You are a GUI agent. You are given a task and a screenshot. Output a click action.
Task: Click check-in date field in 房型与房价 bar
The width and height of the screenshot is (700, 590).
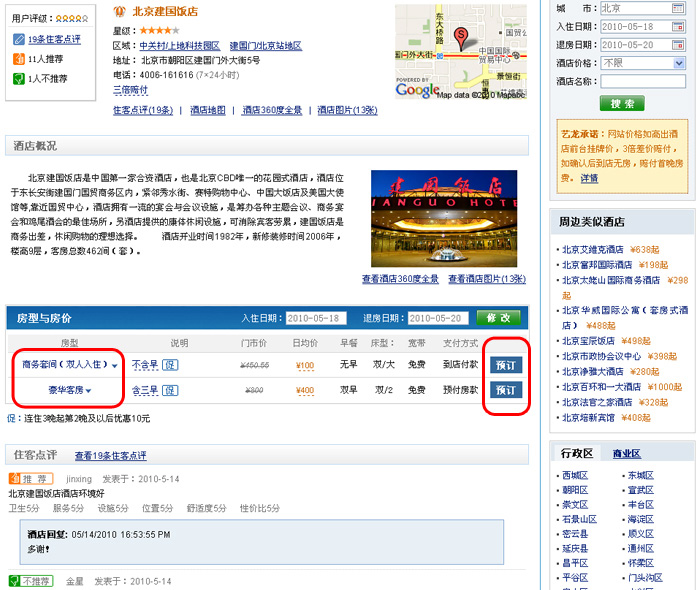(316, 318)
